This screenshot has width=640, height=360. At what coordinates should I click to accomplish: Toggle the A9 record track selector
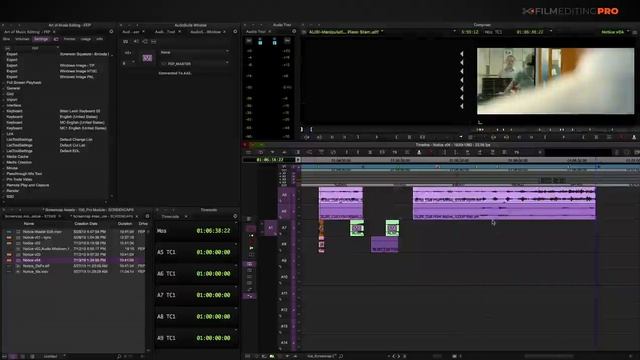point(284,260)
